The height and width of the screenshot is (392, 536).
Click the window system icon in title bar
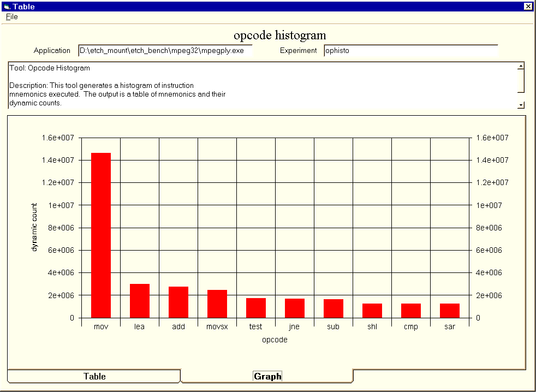[7, 6]
